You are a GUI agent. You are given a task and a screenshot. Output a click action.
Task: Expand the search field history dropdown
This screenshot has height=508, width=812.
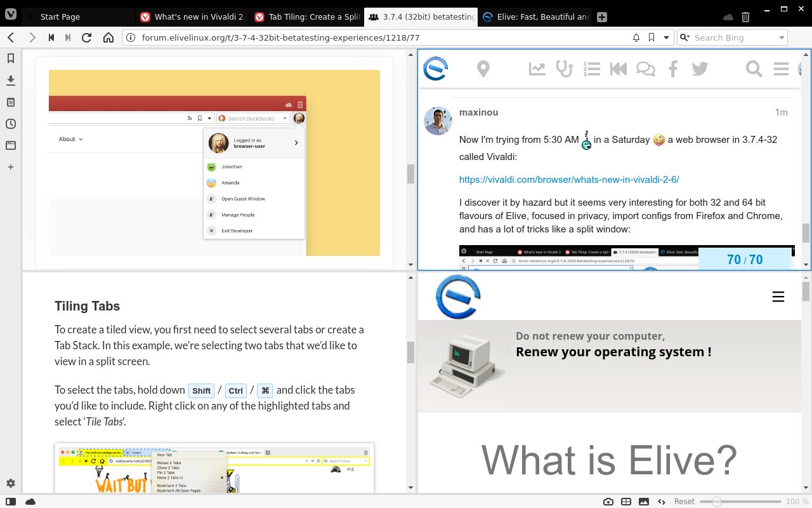(782, 37)
